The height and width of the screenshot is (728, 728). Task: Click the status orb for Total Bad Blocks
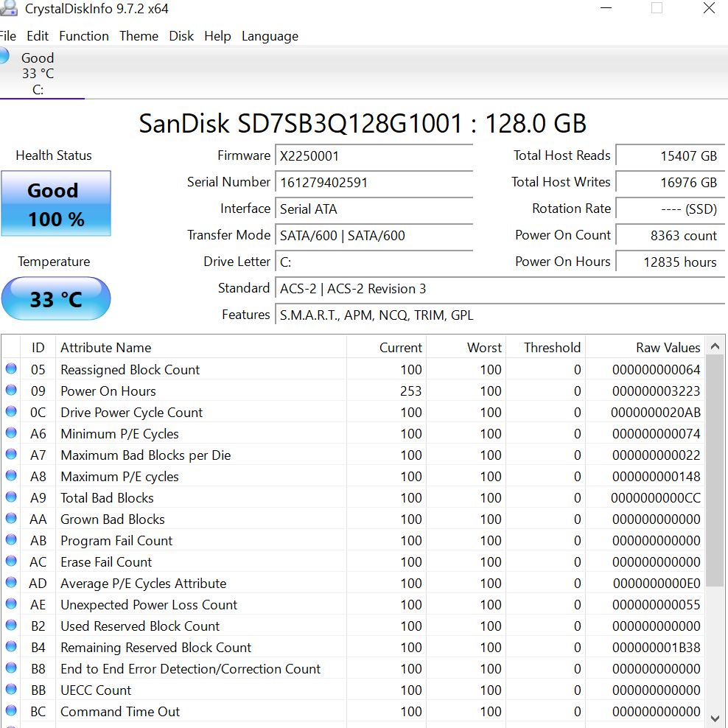click(x=11, y=497)
